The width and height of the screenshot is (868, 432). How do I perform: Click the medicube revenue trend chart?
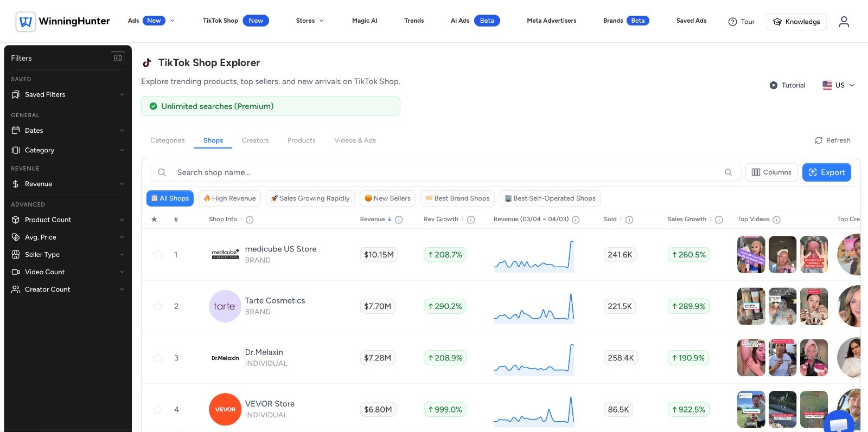tap(534, 256)
